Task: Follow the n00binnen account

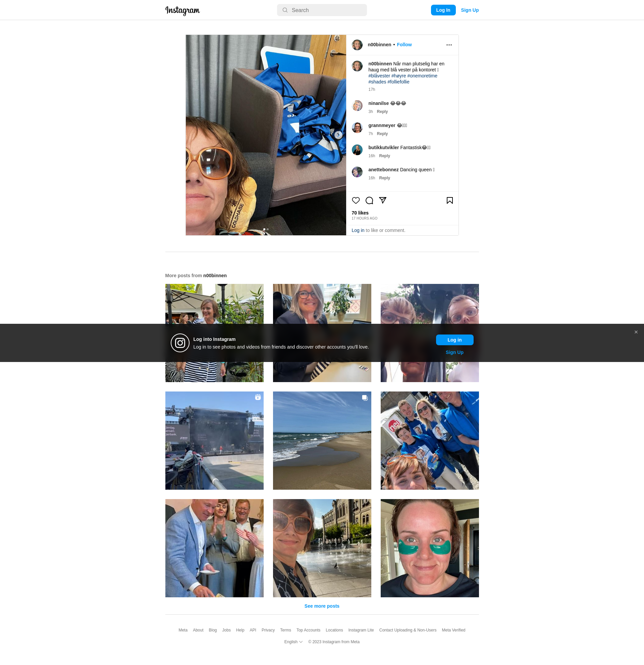Action: tap(404, 45)
